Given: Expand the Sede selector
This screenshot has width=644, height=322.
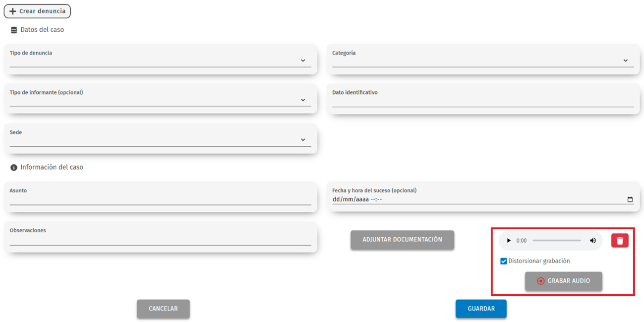Looking at the screenshot, I should [303, 139].
